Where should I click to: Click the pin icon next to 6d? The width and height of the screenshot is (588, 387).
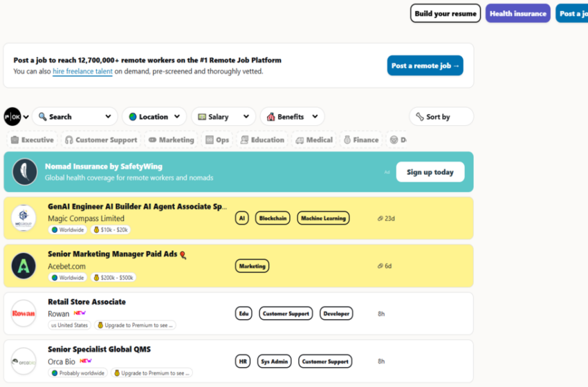click(380, 266)
